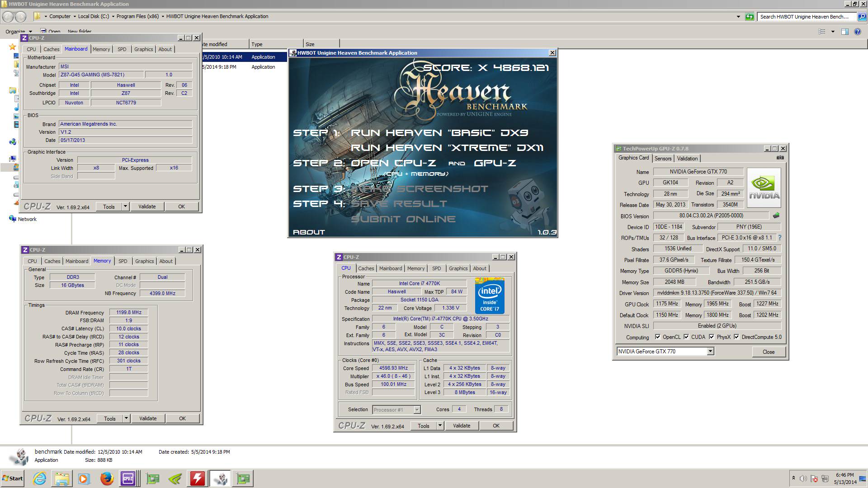Image resolution: width=868 pixels, height=488 pixels.
Task: Switch to the Sensors tab in GPU-Z
Action: click(663, 158)
